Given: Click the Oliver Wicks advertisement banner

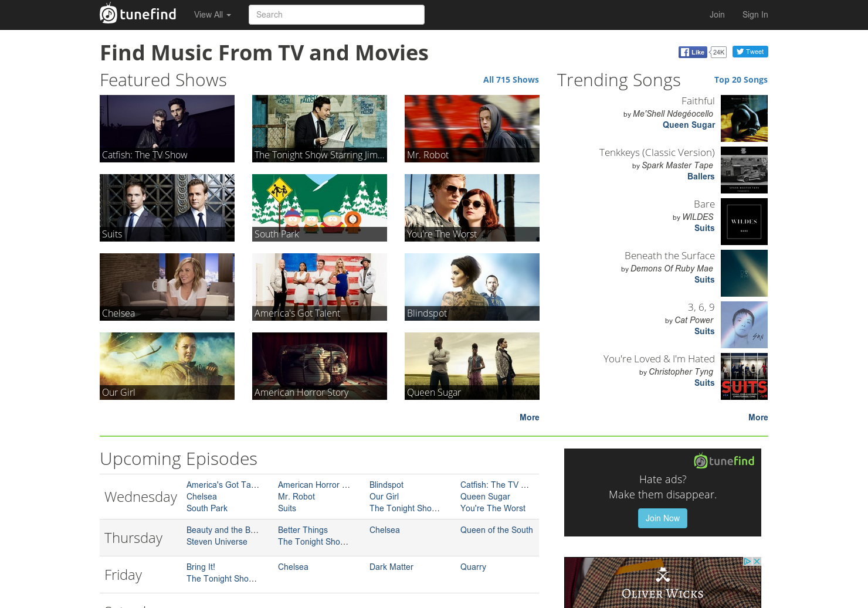Looking at the screenshot, I should coord(663,582).
